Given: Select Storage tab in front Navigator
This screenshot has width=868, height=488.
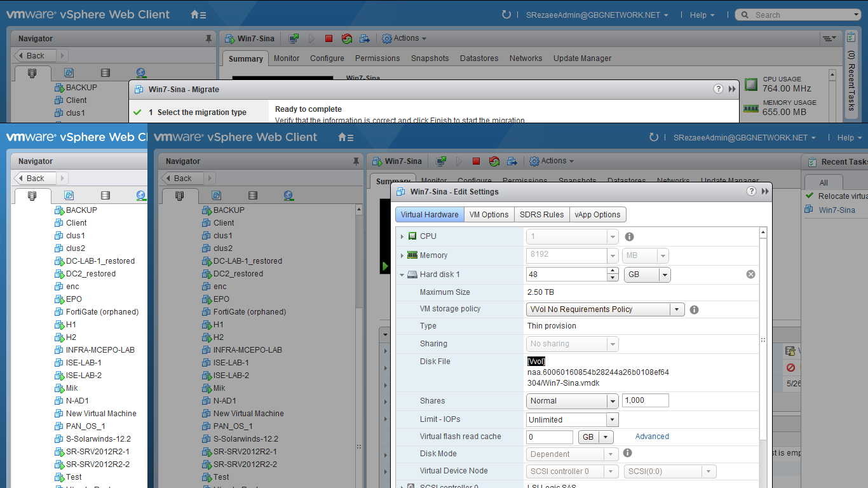Looking at the screenshot, I should [x=253, y=196].
